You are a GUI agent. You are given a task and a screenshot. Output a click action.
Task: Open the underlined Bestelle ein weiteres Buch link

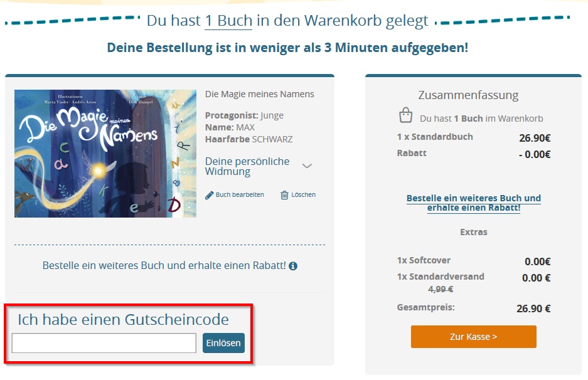[x=474, y=203]
